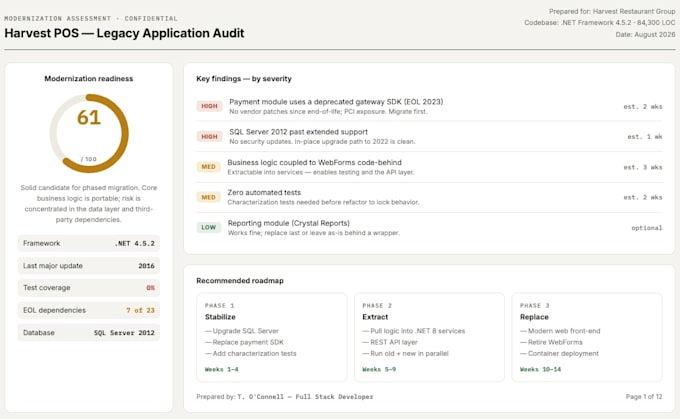680x419 pixels.
Task: Click the 'optional' estimate label
Action: click(x=647, y=228)
